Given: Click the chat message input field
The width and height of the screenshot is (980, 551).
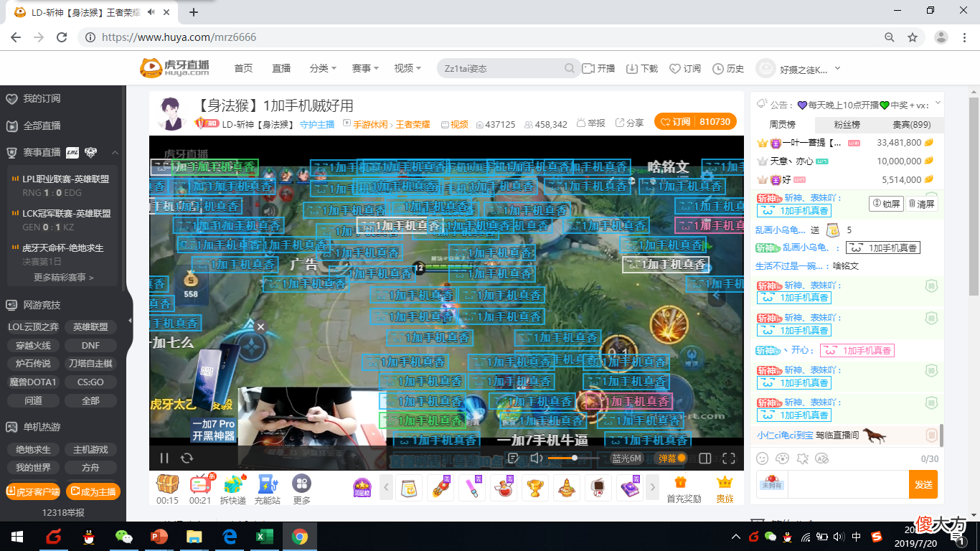Looking at the screenshot, I should tap(848, 484).
